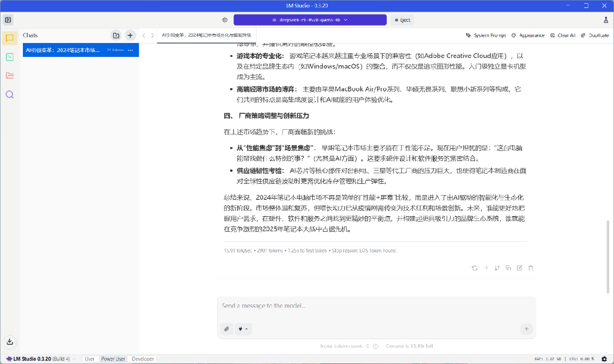The height and width of the screenshot is (364, 614).
Task: Click the new folder icon in Chats
Action: 116,36
